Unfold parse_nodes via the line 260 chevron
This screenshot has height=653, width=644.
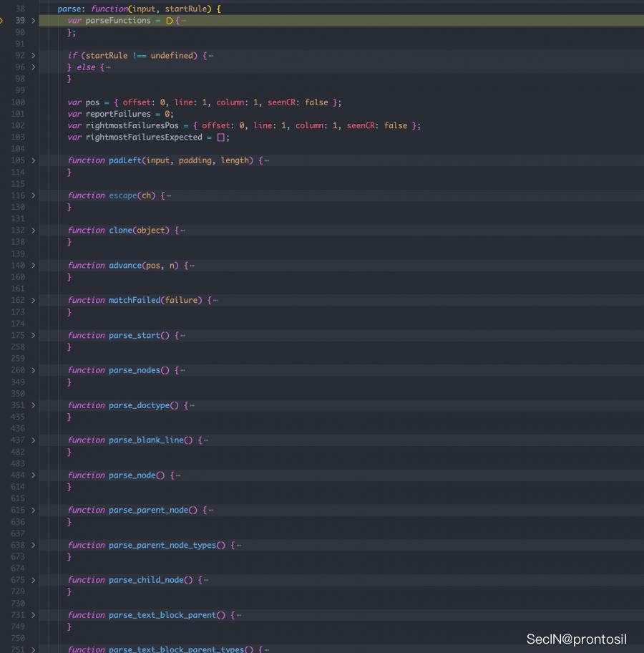tap(33, 370)
